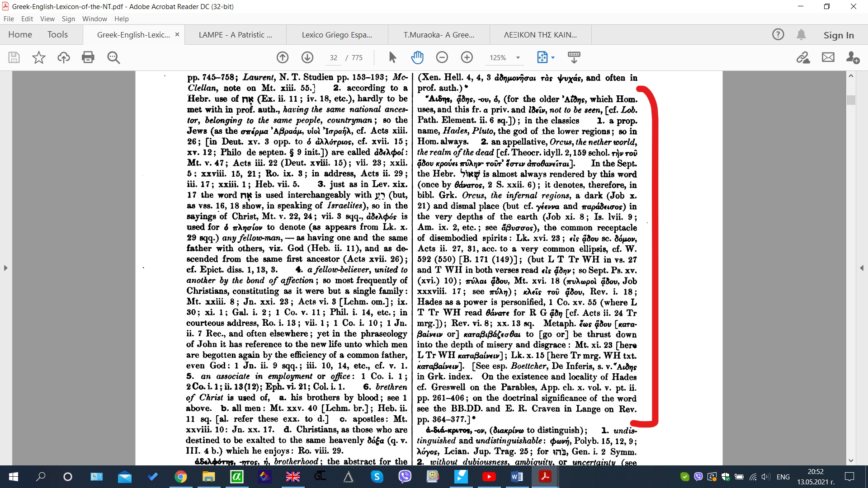The width and height of the screenshot is (868, 488).
Task: Select the Hand pan tool
Action: click(417, 57)
